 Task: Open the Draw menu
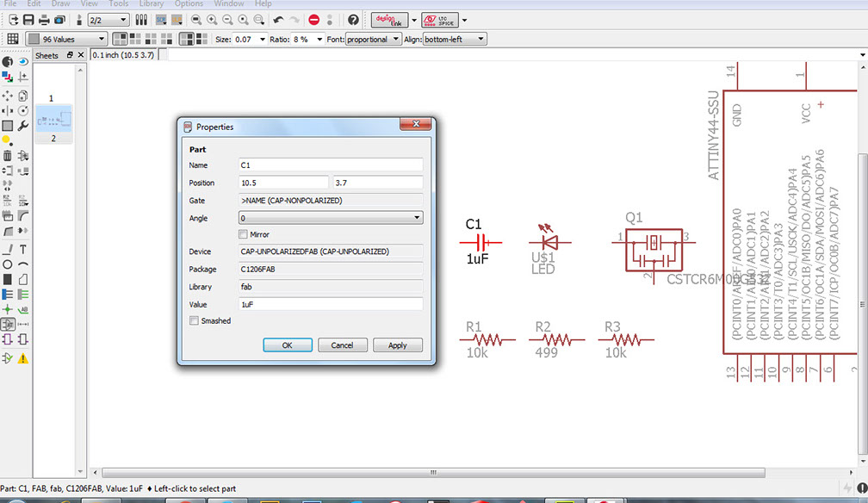[60, 3]
